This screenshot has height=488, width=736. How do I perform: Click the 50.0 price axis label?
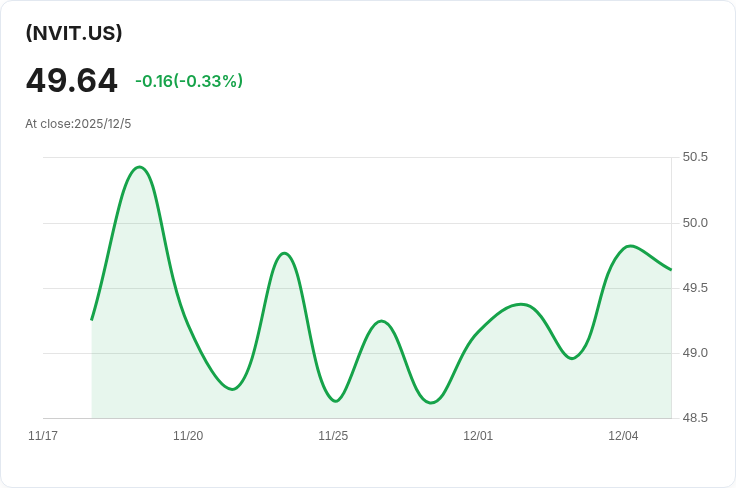pyautogui.click(x=695, y=222)
